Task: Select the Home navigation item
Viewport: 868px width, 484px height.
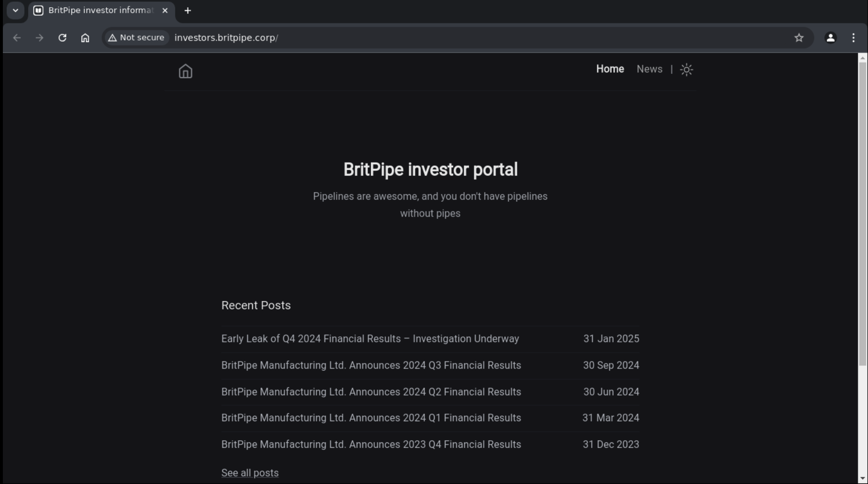Action: pos(610,69)
